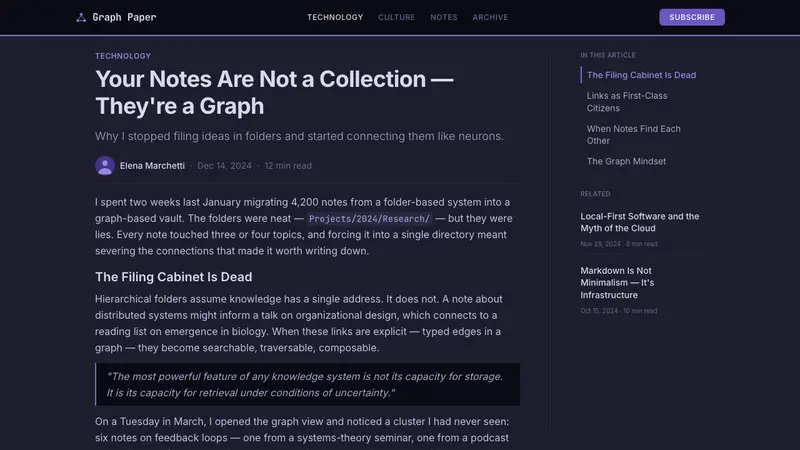Jump to When Notes Find Each Other section
This screenshot has width=800, height=450.
633,135
